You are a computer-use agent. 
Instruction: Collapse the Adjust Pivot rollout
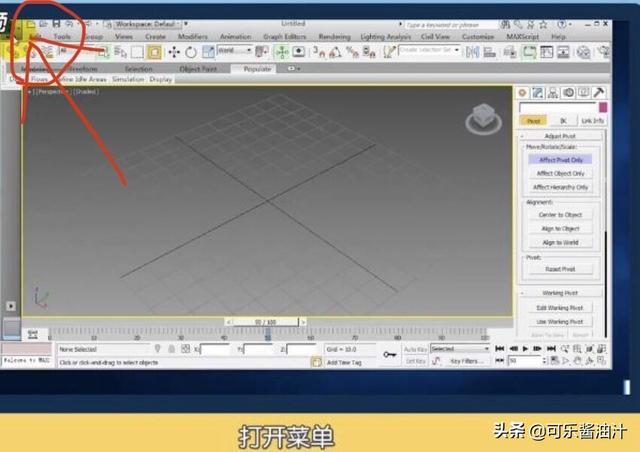point(560,136)
